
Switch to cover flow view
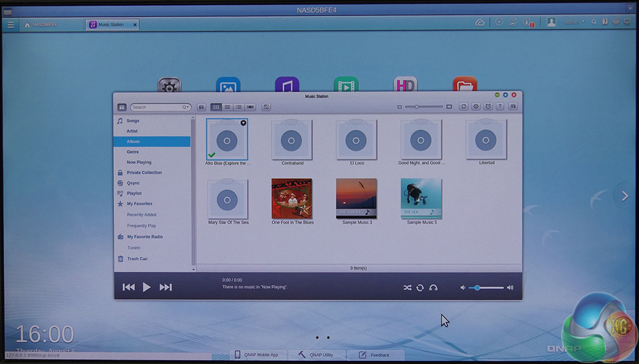250,107
